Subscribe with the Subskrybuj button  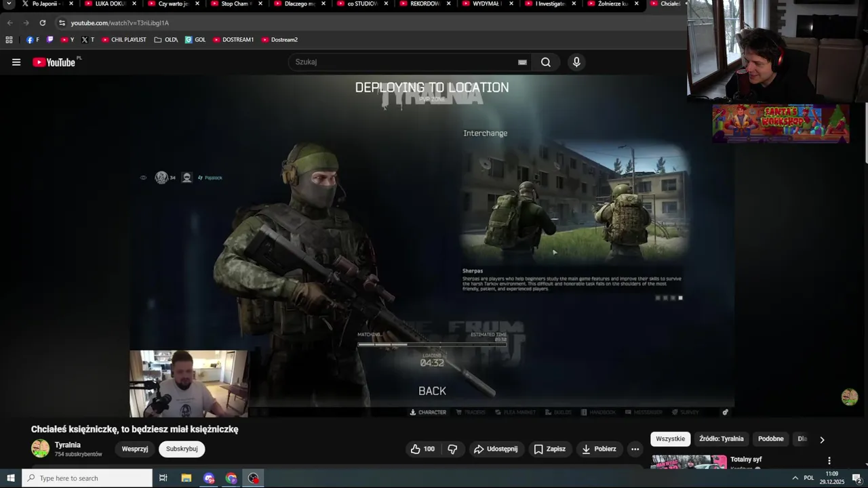182,449
